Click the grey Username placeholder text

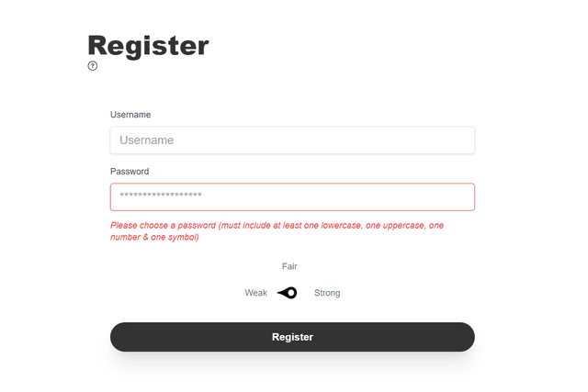click(147, 140)
